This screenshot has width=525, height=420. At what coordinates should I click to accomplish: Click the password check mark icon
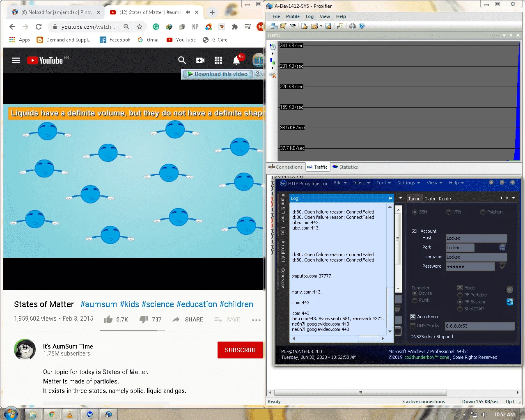(x=502, y=266)
